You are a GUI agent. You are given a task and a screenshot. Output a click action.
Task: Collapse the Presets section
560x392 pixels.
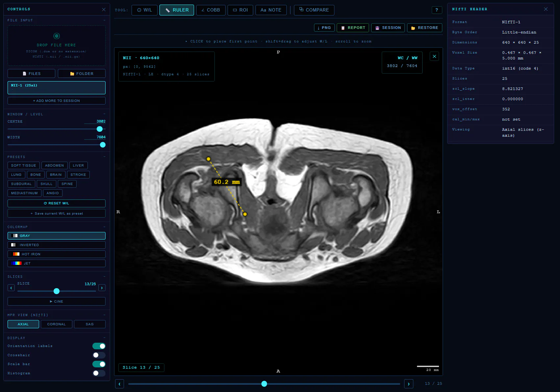click(104, 157)
